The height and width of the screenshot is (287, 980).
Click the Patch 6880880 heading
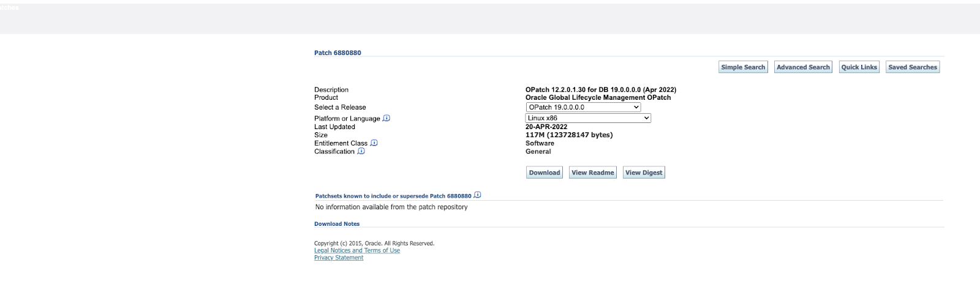point(337,53)
